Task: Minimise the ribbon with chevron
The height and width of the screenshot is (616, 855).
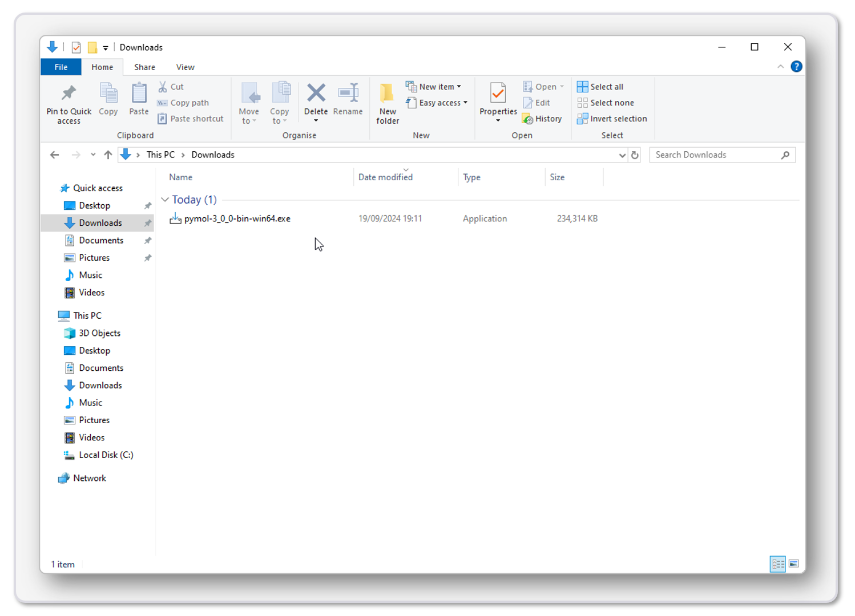Action: coord(780,67)
